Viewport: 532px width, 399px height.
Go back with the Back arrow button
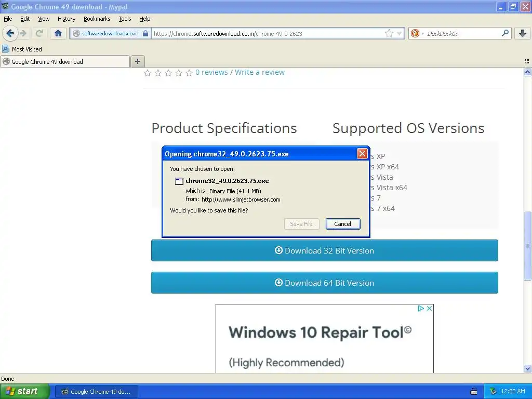(x=10, y=33)
